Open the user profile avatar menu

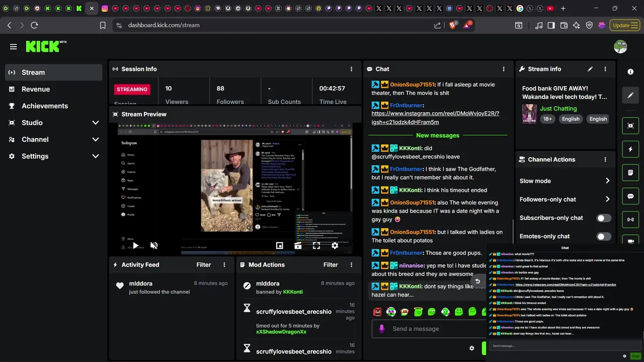coord(620,47)
